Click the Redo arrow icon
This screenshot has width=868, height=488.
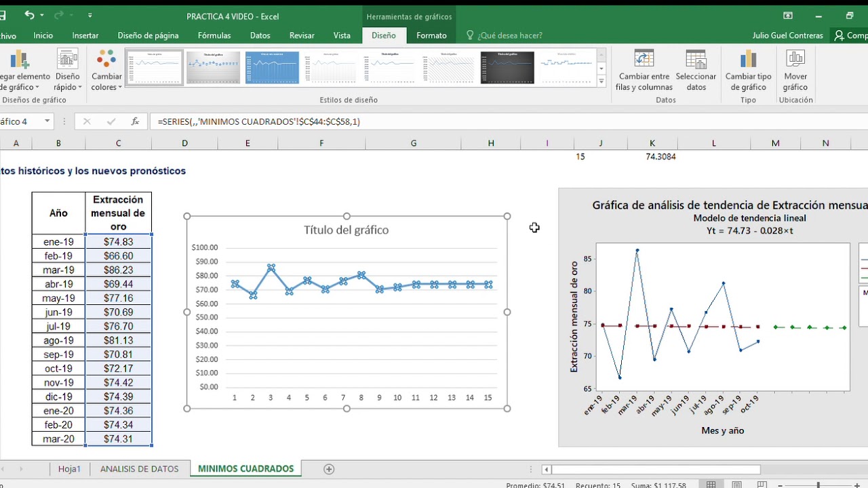click(58, 14)
